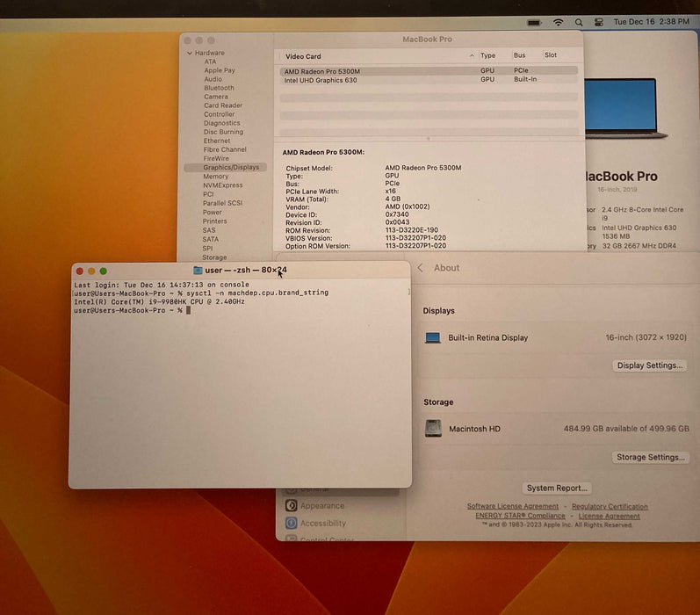The image size is (700, 615).
Task: Select Audio in hardware sidebar
Action: click(213, 79)
